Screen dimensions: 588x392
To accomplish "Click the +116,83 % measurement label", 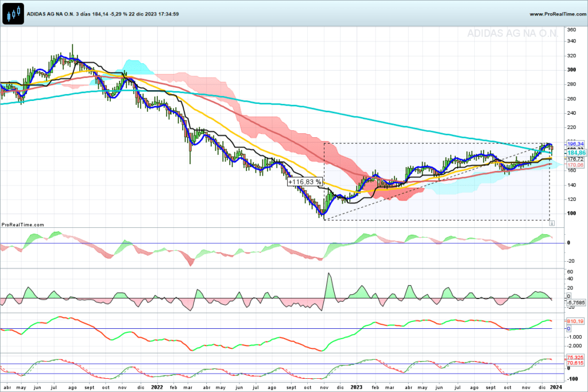I will [305, 182].
